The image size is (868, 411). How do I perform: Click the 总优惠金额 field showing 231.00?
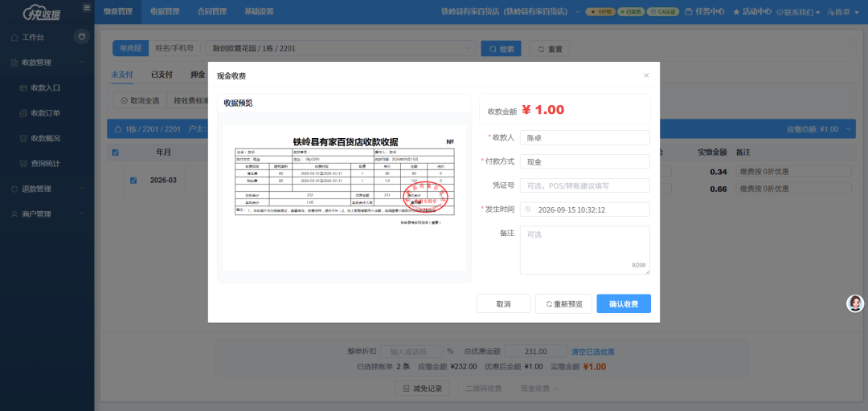536,352
